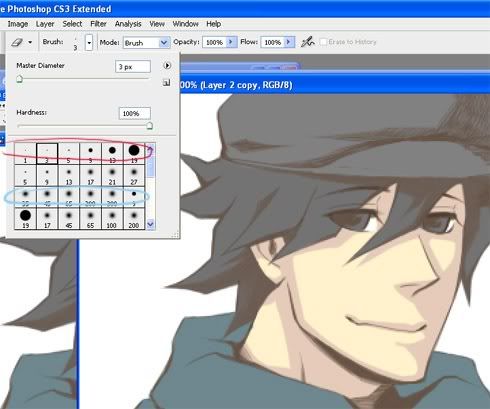Click the Flow 100% input field
The height and width of the screenshot is (409, 490).
(272, 42)
